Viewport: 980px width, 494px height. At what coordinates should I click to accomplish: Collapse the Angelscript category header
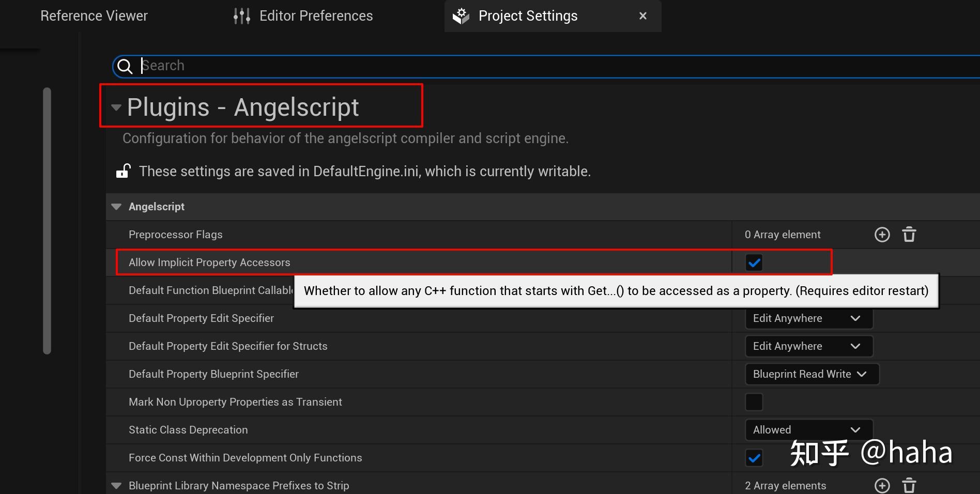pyautogui.click(x=116, y=206)
